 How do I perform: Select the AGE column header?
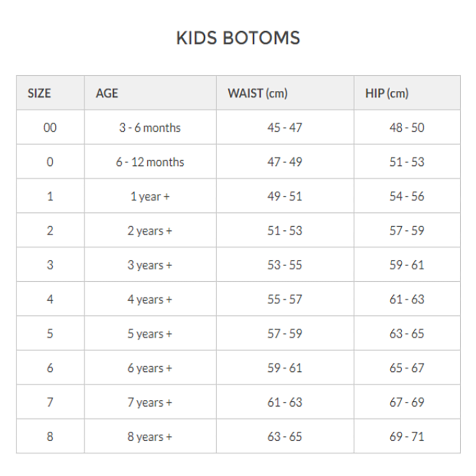point(107,93)
